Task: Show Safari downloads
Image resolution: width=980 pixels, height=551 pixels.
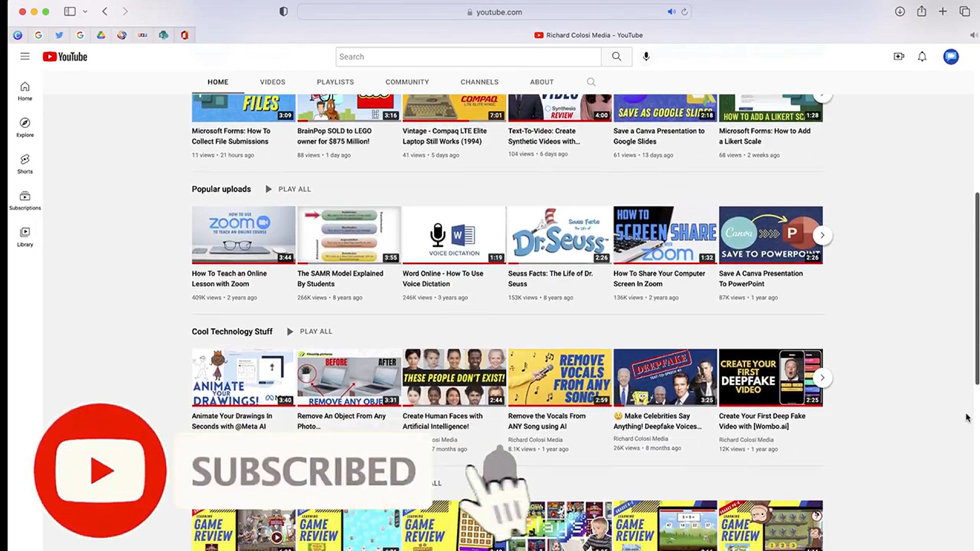Action: point(900,11)
